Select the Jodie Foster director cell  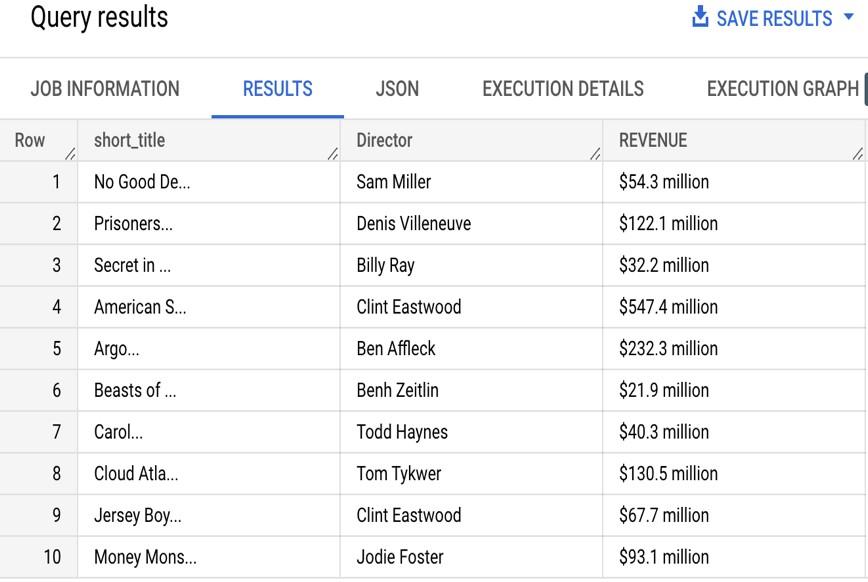471,557
